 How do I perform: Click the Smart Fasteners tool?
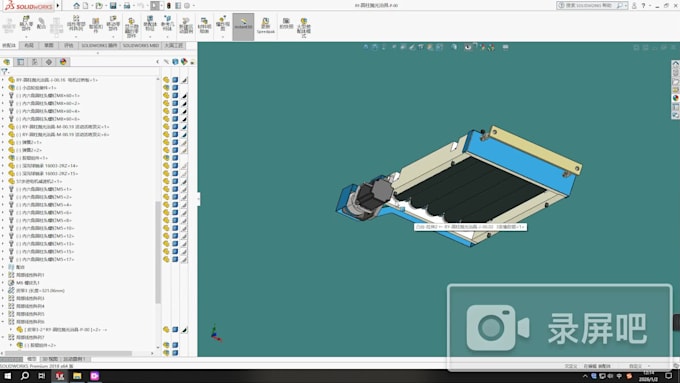96,25
